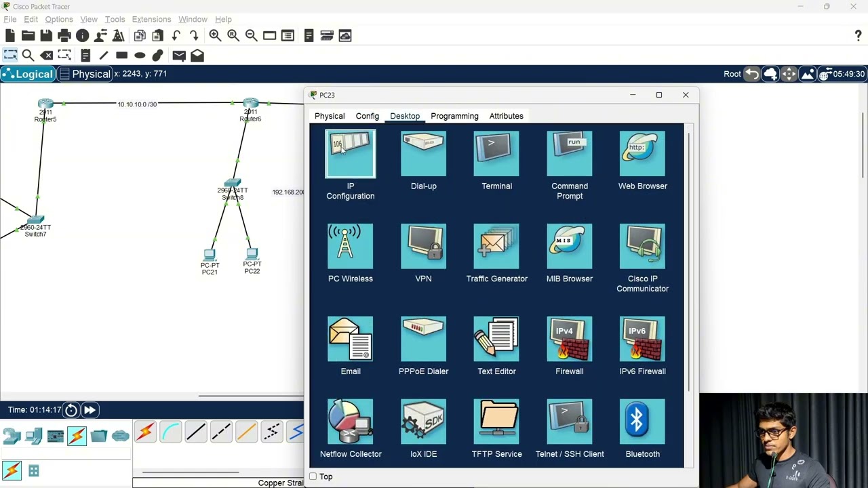Open the MIB Browser app

(570, 246)
